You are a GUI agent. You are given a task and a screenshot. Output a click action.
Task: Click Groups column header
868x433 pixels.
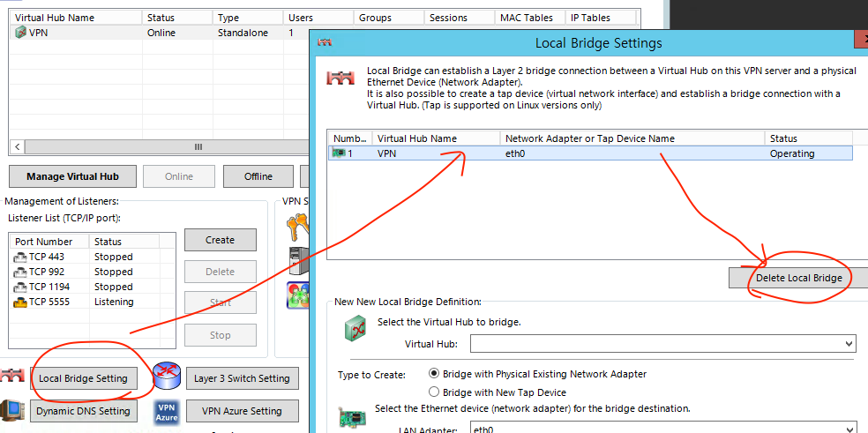point(390,18)
